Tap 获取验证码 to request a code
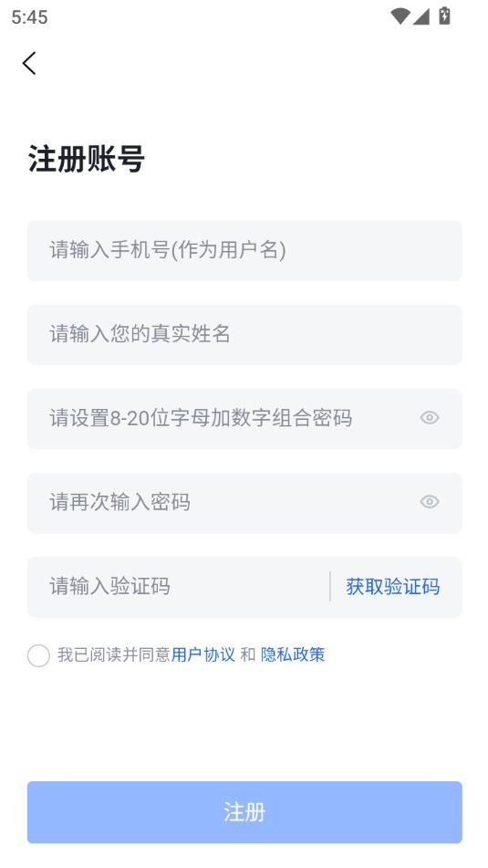Image resolution: width=488 pixels, height=868 pixels. pos(393,587)
